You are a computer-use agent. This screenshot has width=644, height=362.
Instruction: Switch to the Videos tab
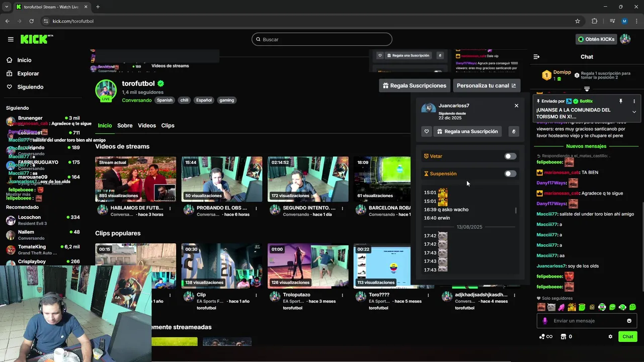point(147,126)
